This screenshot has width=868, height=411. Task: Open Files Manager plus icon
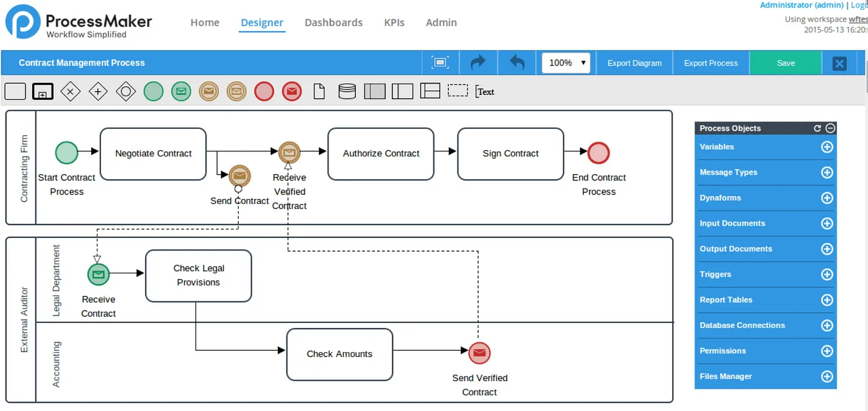[x=827, y=376]
